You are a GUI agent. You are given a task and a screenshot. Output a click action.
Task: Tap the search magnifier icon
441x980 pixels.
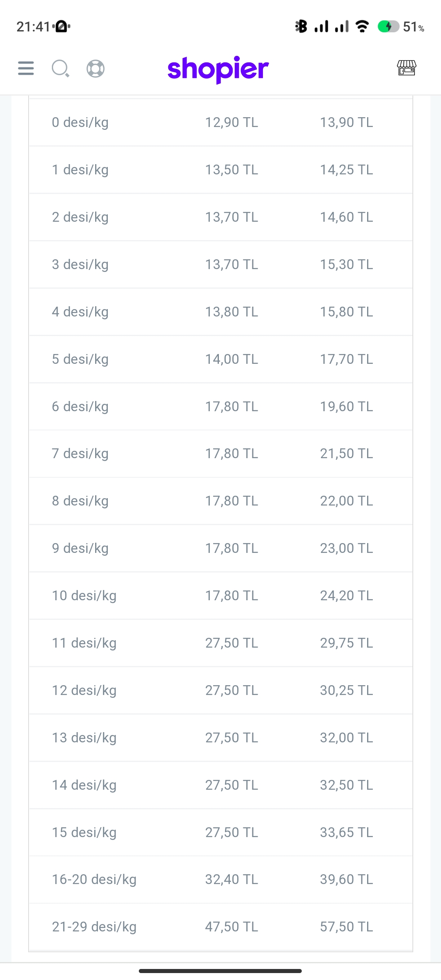[60, 68]
